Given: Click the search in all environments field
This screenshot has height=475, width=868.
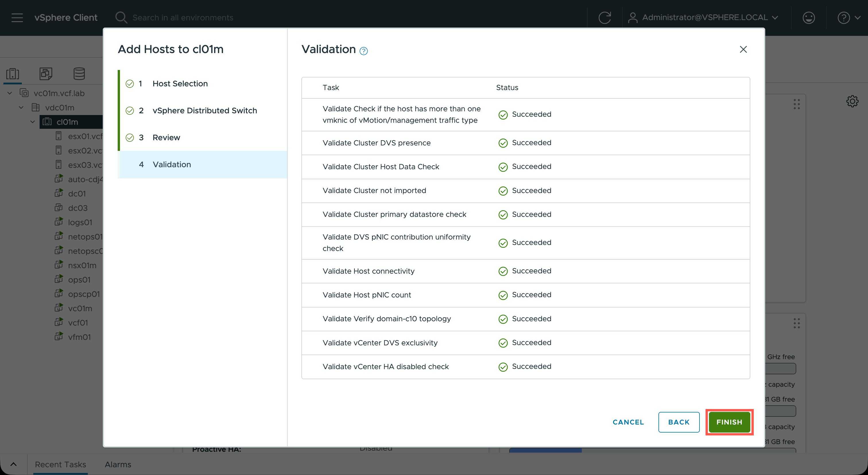Looking at the screenshot, I should pos(183,17).
